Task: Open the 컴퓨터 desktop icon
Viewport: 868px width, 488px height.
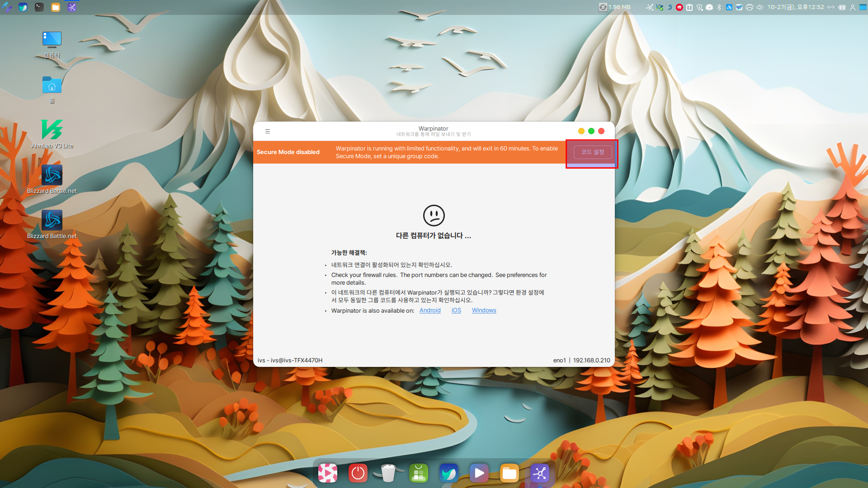Action: 52,40
